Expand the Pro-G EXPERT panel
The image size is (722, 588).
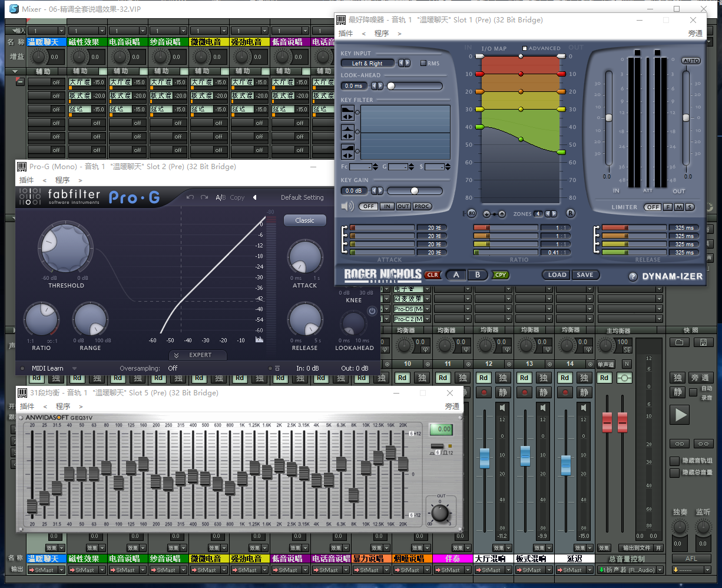click(x=197, y=355)
